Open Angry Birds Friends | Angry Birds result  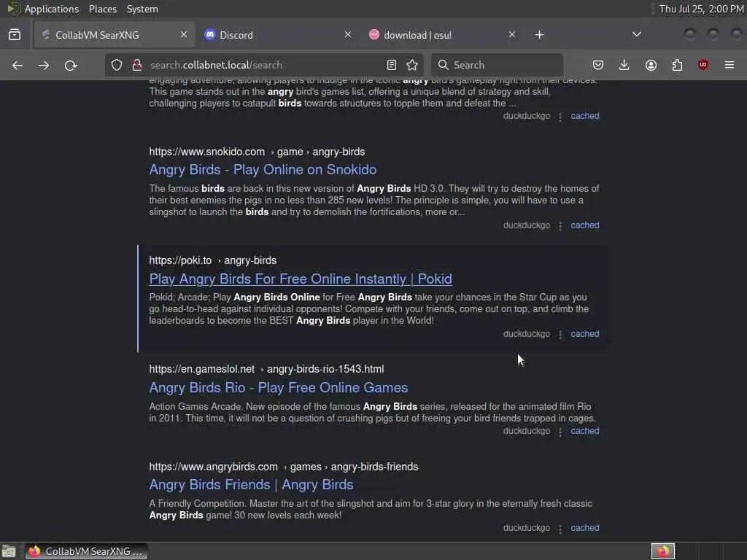pos(251,485)
